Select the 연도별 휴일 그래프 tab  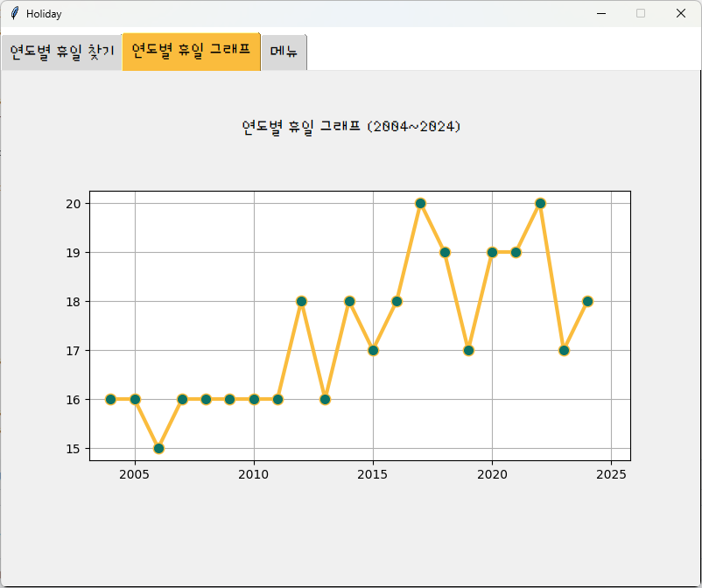(191, 51)
